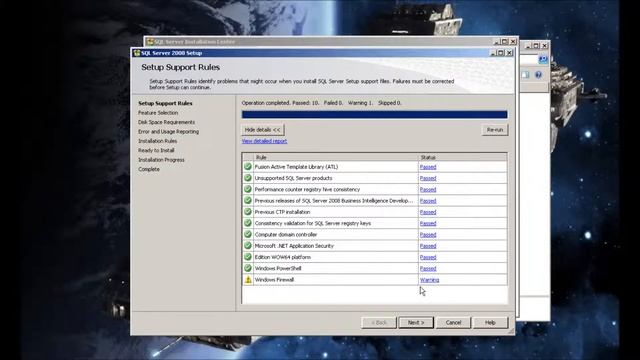640x360 pixels.
Task: Open the Passed link for Previous releases of SQL Server 2008
Action: (428, 201)
